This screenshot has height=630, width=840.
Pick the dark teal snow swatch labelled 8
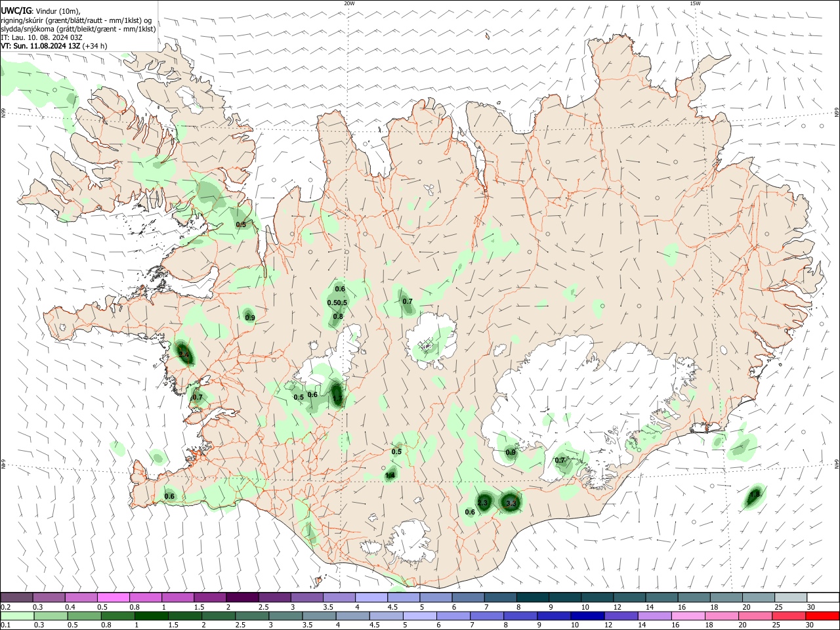point(533,597)
